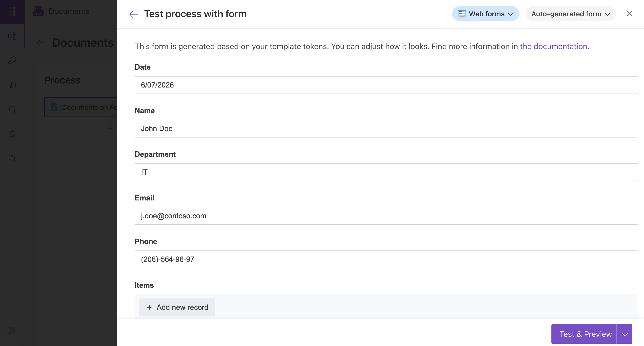Click the back arrow beside Test process title
This screenshot has height=346, width=644.
[x=134, y=14]
